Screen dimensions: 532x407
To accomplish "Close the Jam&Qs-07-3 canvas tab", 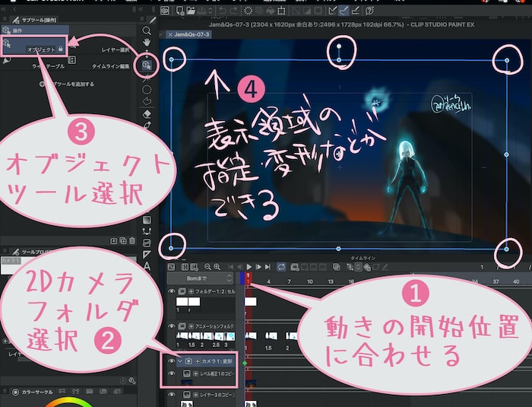I will coord(170,35).
